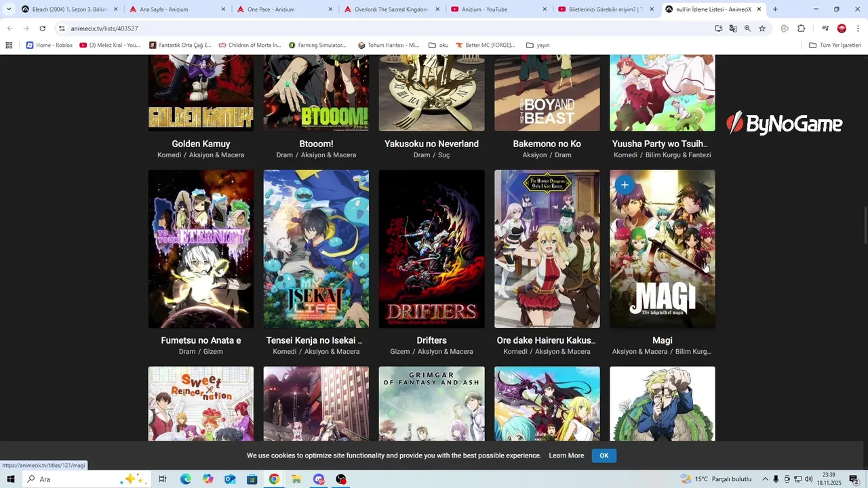The width and height of the screenshot is (868, 488).
Task: Go back with the browser back arrow
Action: coord(9,28)
